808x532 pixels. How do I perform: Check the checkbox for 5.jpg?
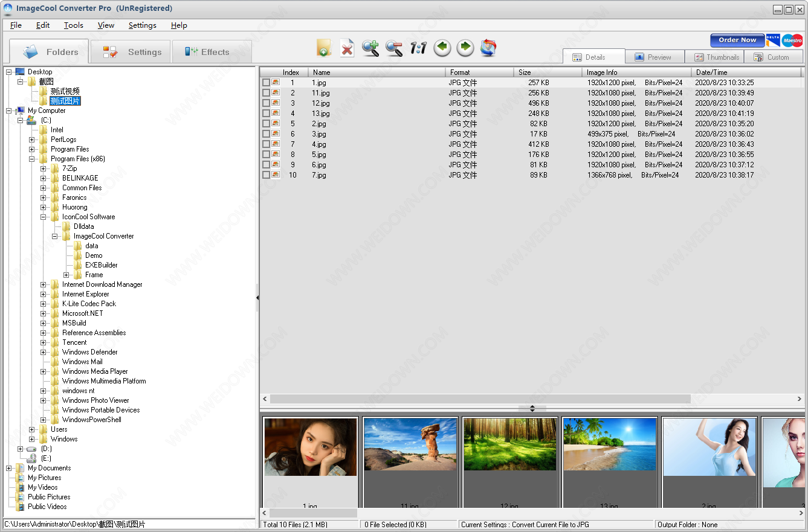click(266, 155)
